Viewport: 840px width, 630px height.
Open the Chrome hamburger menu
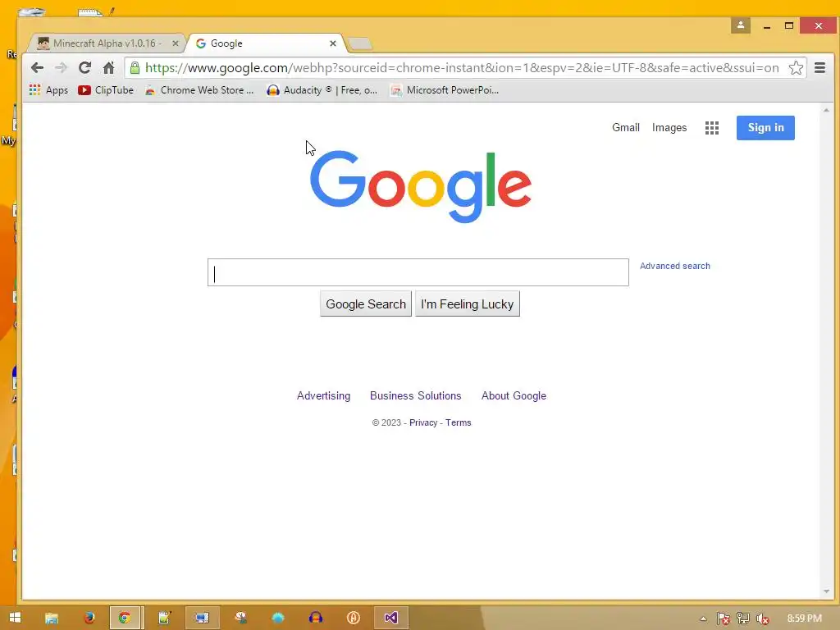pyautogui.click(x=819, y=68)
